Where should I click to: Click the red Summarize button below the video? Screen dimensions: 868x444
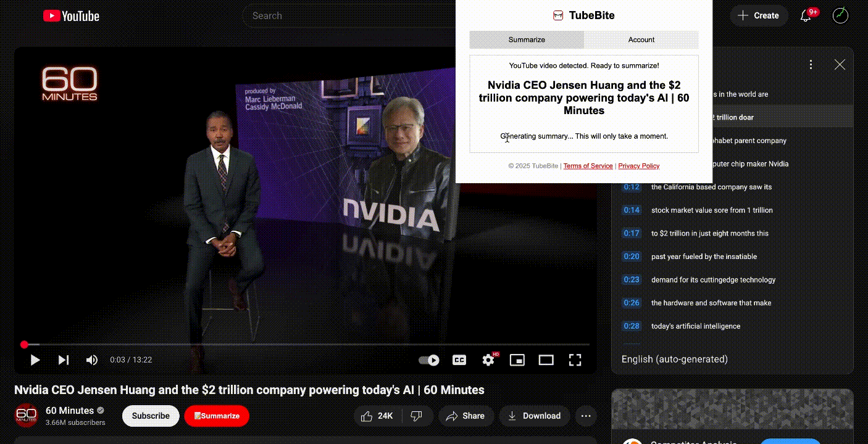pyautogui.click(x=217, y=416)
